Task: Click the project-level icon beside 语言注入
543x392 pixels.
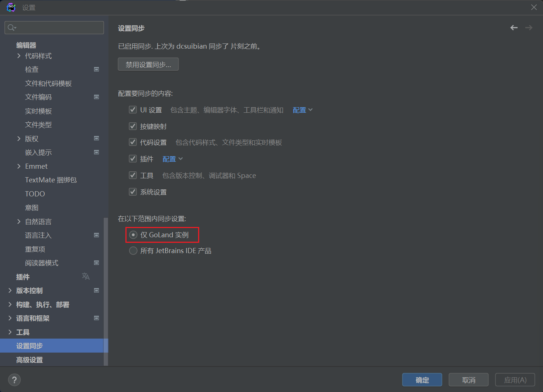Action: click(x=97, y=235)
